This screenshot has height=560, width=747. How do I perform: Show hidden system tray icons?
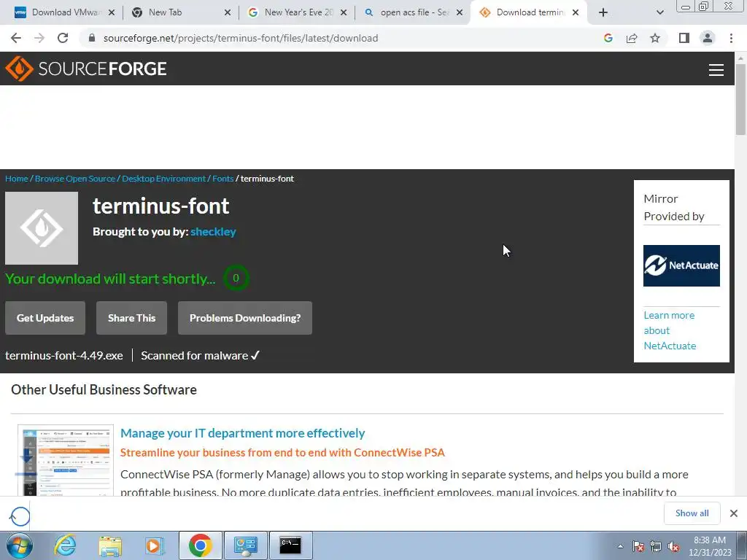[x=620, y=546]
